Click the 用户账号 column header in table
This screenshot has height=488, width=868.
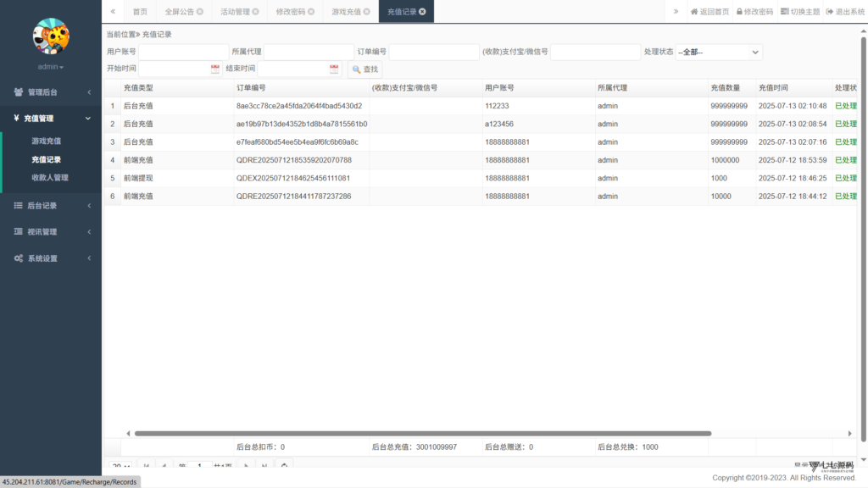[499, 88]
